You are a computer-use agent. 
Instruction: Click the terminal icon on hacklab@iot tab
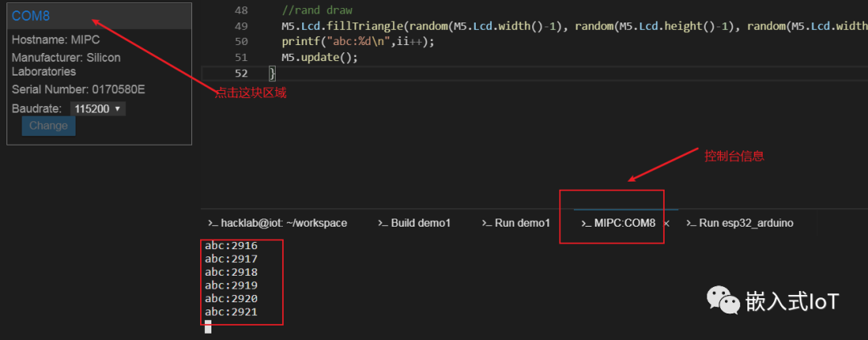213,223
